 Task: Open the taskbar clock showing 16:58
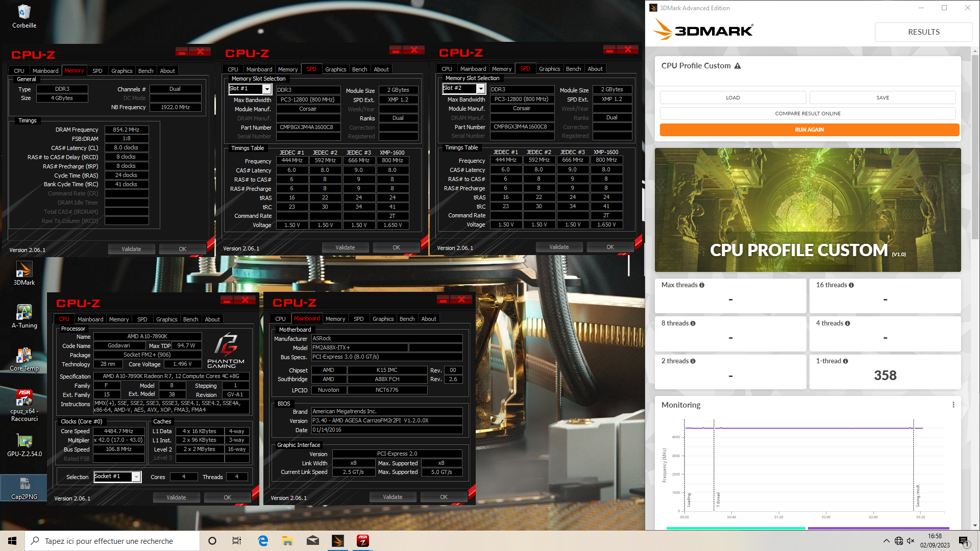click(935, 541)
